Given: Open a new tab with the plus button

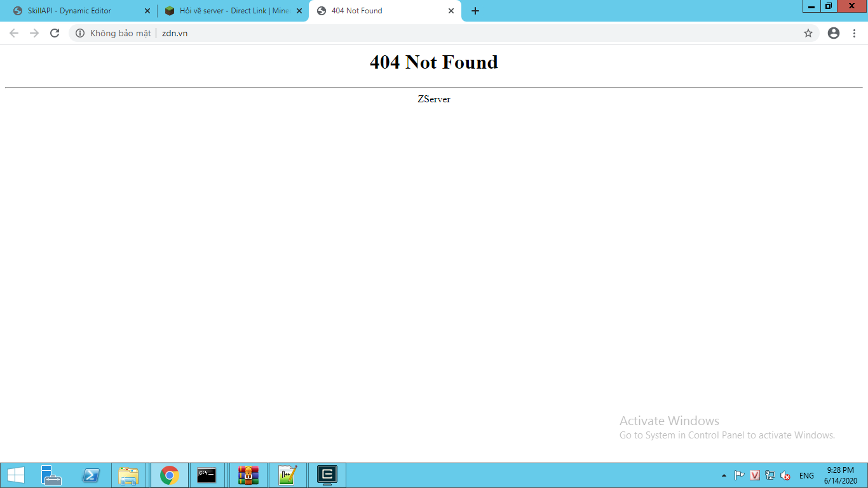Looking at the screenshot, I should pos(475,11).
